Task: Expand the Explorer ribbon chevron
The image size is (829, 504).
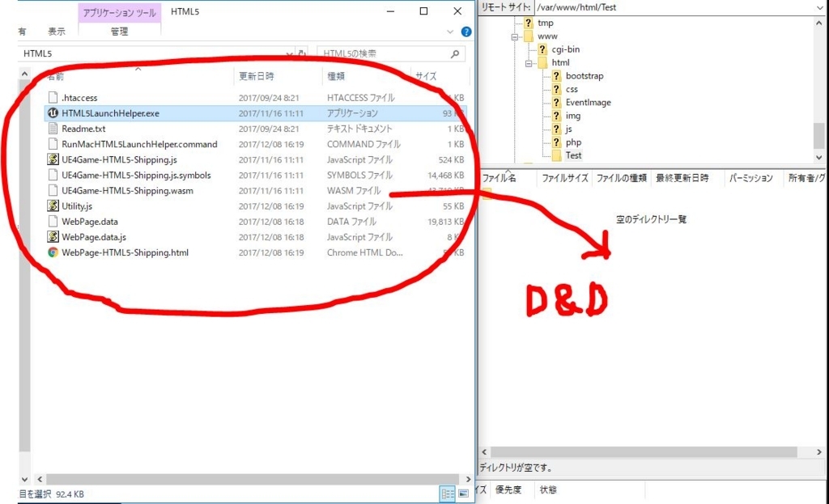Action: (450, 32)
